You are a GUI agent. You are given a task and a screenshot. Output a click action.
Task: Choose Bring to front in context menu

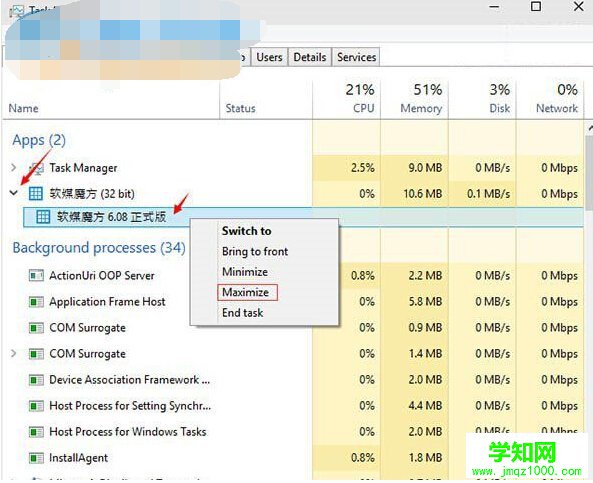(x=255, y=251)
